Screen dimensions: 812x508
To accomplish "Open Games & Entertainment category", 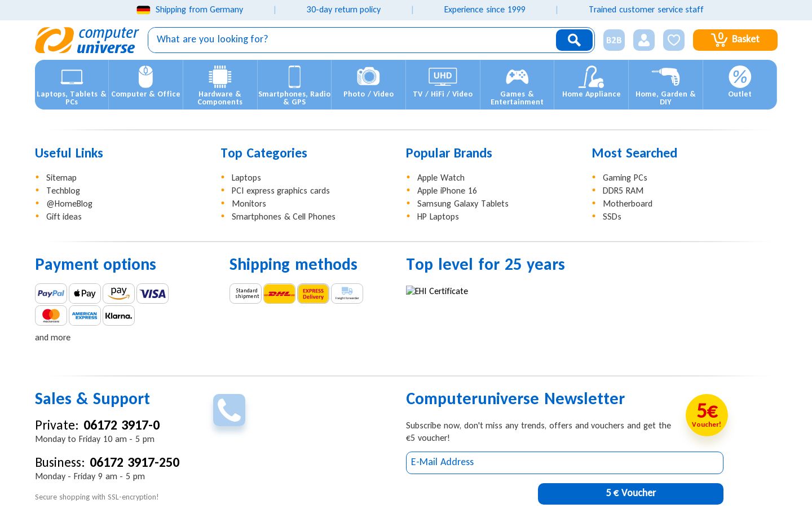I will click(517, 85).
